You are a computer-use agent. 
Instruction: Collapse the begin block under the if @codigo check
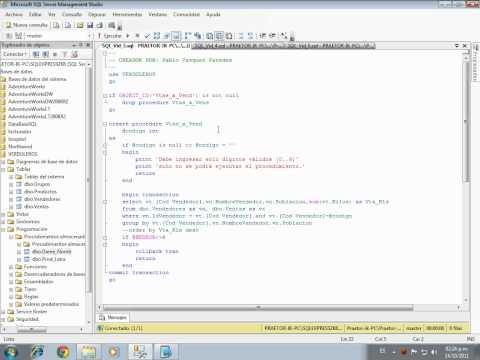[105, 152]
